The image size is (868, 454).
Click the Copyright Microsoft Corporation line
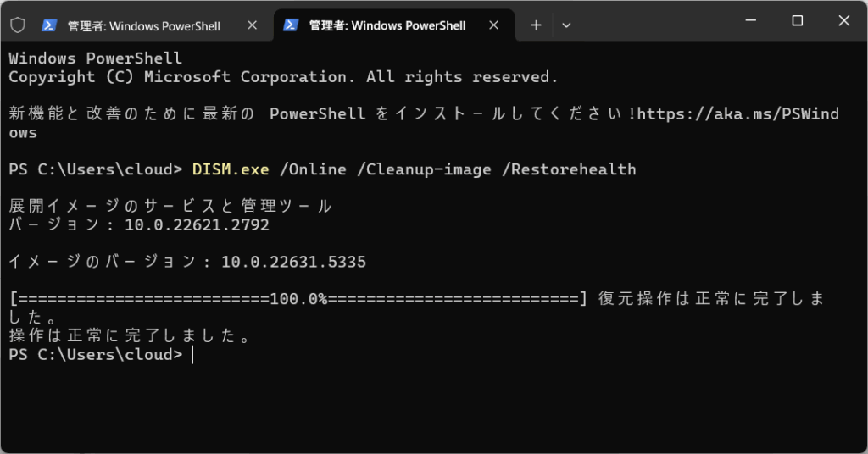click(283, 77)
